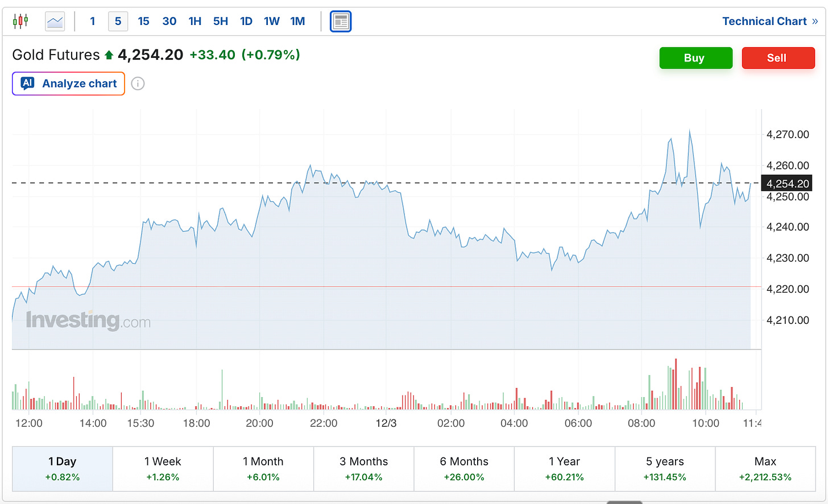Image resolution: width=828 pixels, height=504 pixels.
Task: Select the 1W interval
Action: tap(272, 22)
